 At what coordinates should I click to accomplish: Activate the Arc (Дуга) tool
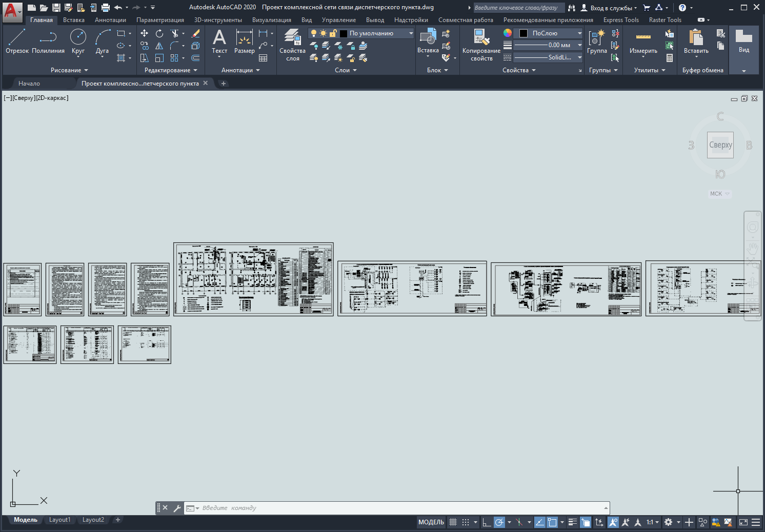[102, 41]
